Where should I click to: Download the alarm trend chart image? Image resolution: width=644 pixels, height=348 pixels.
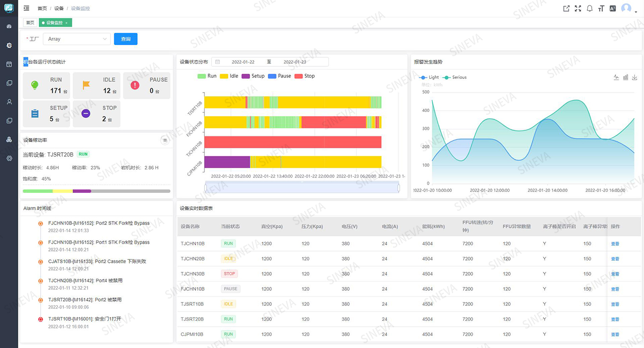(x=635, y=77)
